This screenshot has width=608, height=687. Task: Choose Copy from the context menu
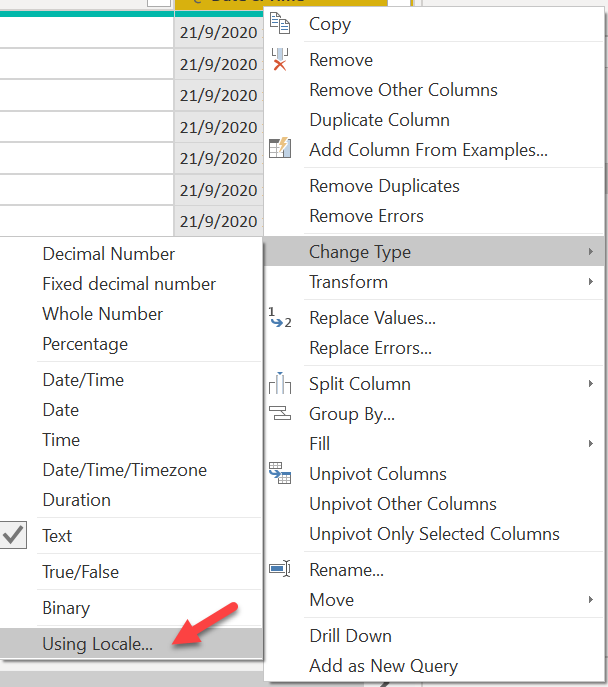click(x=330, y=24)
